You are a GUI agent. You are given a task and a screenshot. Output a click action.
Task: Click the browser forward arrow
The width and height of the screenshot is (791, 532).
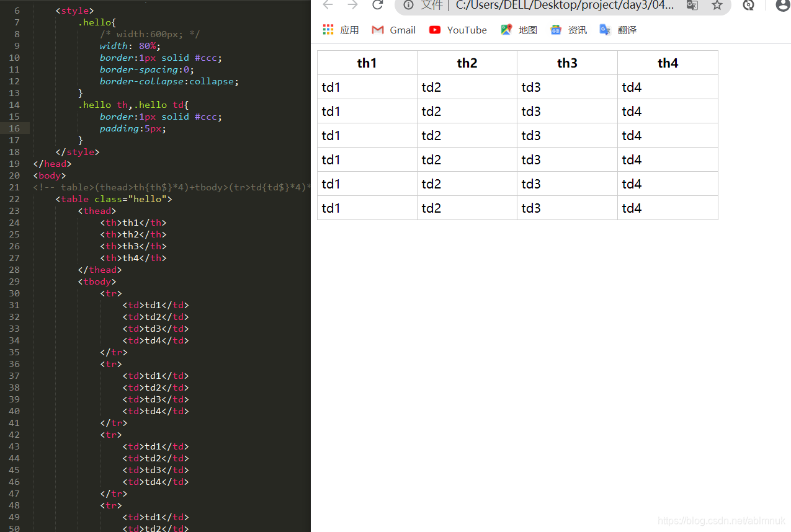coord(352,5)
